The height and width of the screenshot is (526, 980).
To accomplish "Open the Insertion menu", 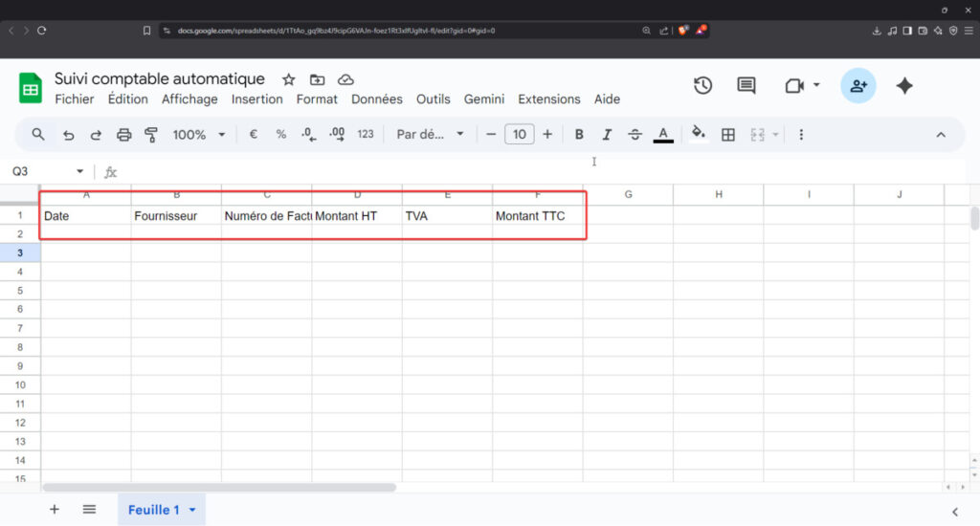I will pos(256,99).
